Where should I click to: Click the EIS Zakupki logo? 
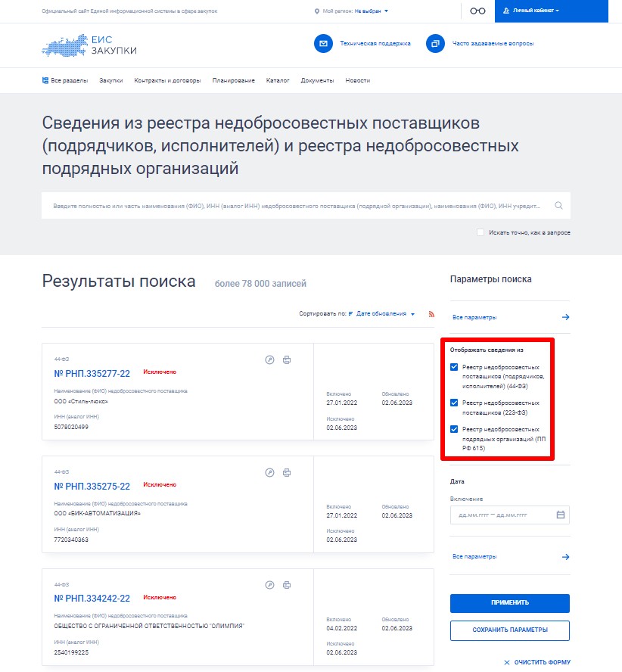click(x=89, y=45)
